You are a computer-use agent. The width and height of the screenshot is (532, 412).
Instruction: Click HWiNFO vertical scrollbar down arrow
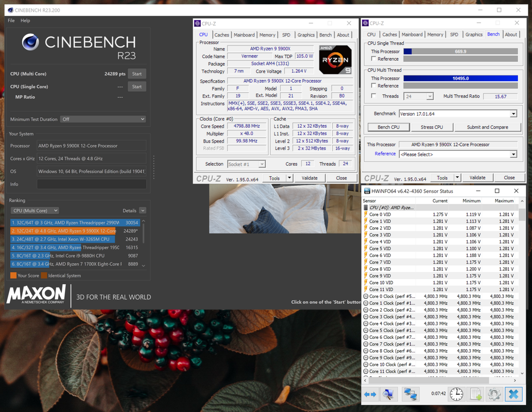pyautogui.click(x=522, y=373)
